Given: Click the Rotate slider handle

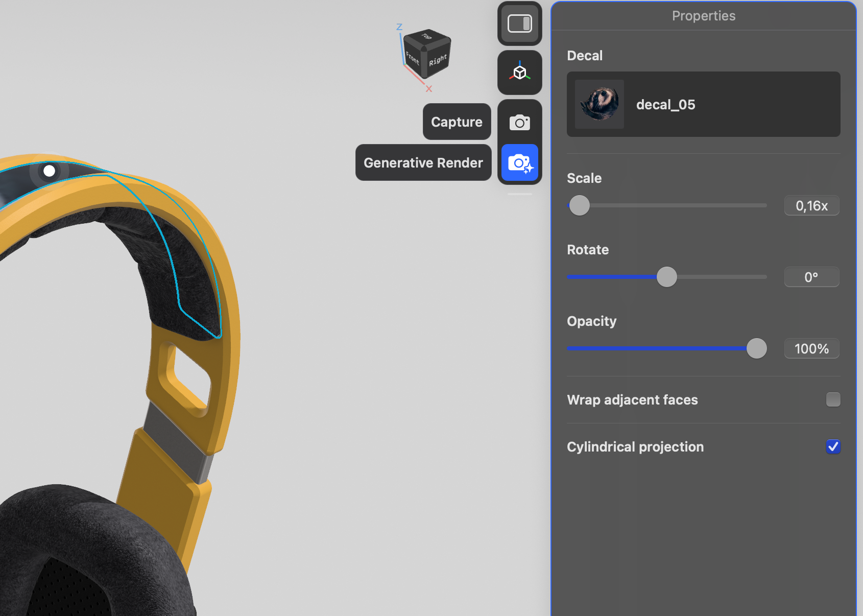Looking at the screenshot, I should (x=666, y=277).
